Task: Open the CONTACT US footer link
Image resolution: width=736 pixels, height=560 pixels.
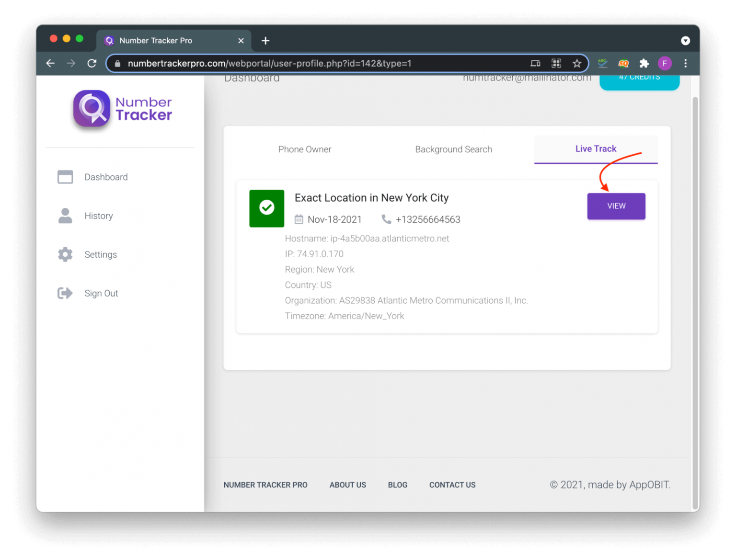Action: point(452,485)
